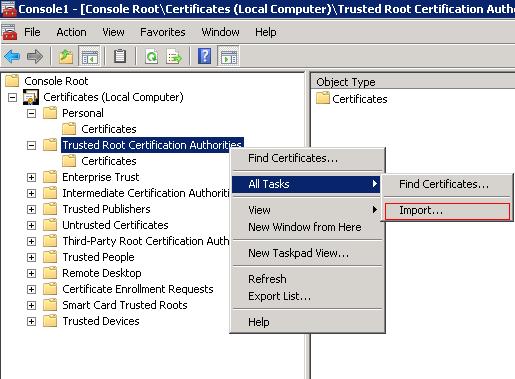
Task: Click the Console Root folder icon
Action: [x=12, y=81]
